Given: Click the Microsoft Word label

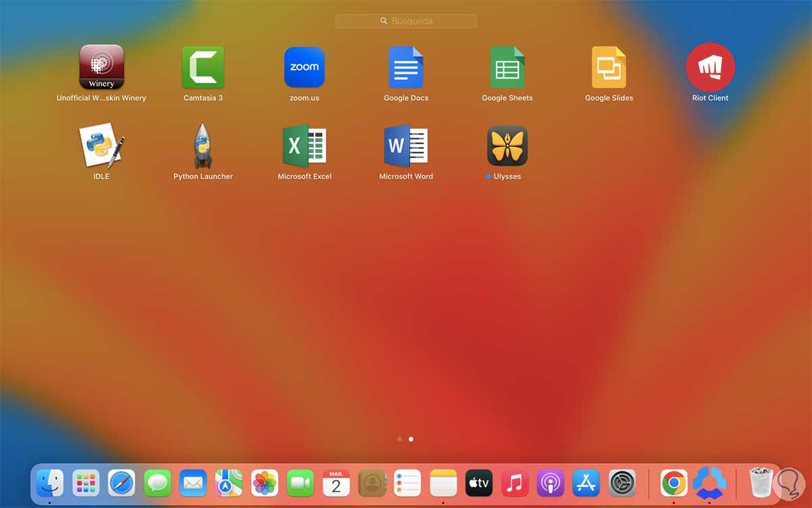Looking at the screenshot, I should pos(406,177).
